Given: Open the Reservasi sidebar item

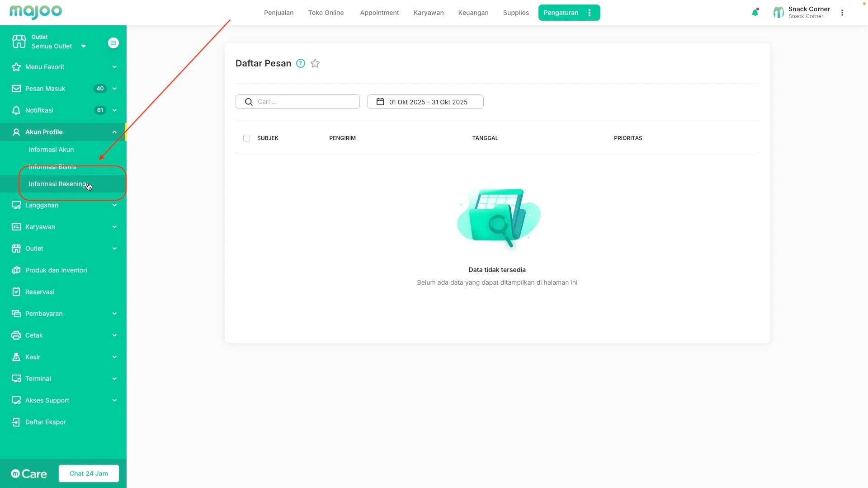Looking at the screenshot, I should 40,292.
